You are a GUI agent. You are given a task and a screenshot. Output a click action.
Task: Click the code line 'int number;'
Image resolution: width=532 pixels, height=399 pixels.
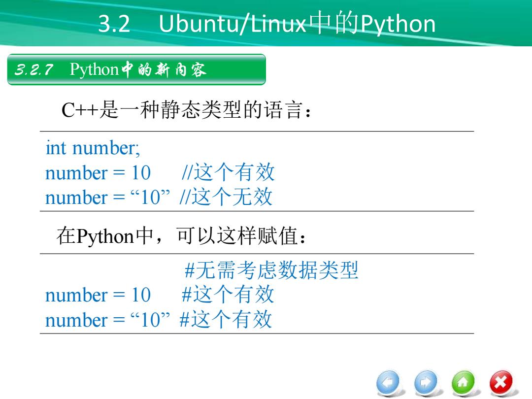click(93, 148)
